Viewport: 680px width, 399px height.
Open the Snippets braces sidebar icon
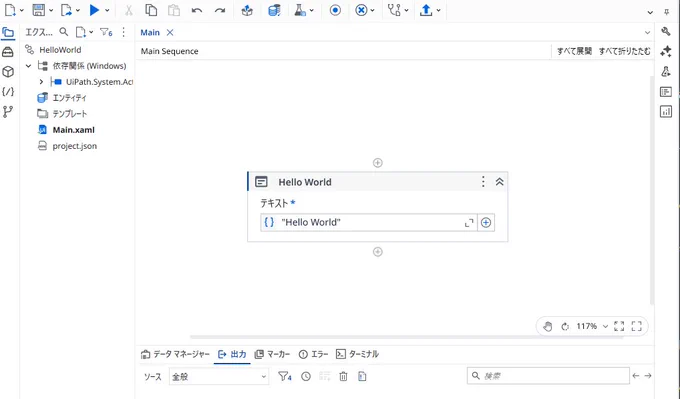tap(8, 92)
